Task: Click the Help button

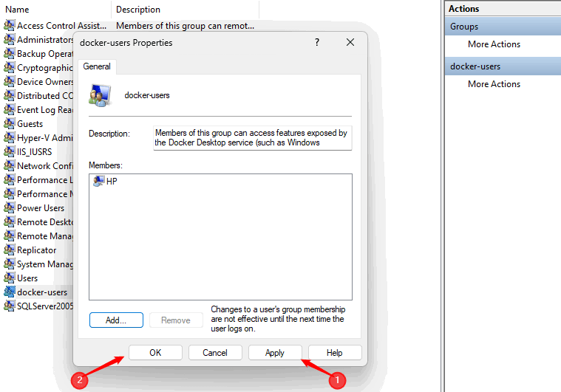Action: coord(335,353)
